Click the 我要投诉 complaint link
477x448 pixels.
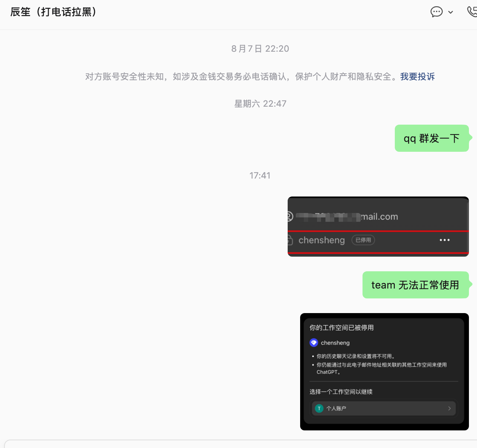(x=417, y=77)
